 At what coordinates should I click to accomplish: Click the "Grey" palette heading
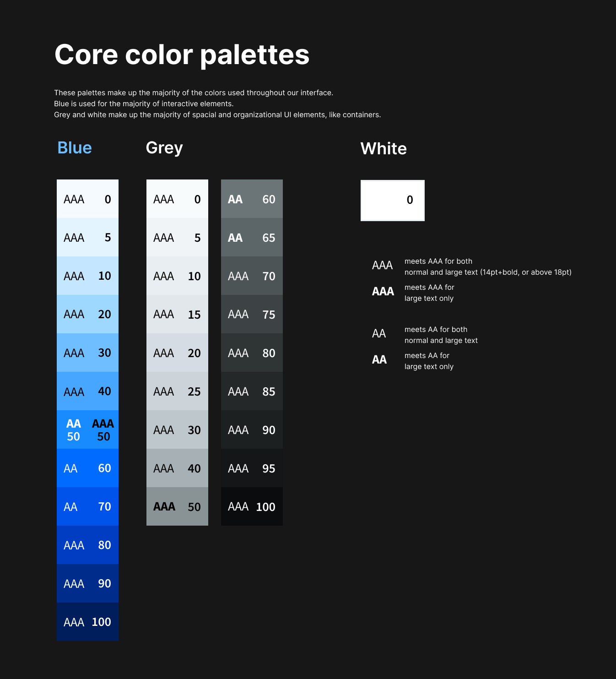(x=164, y=148)
